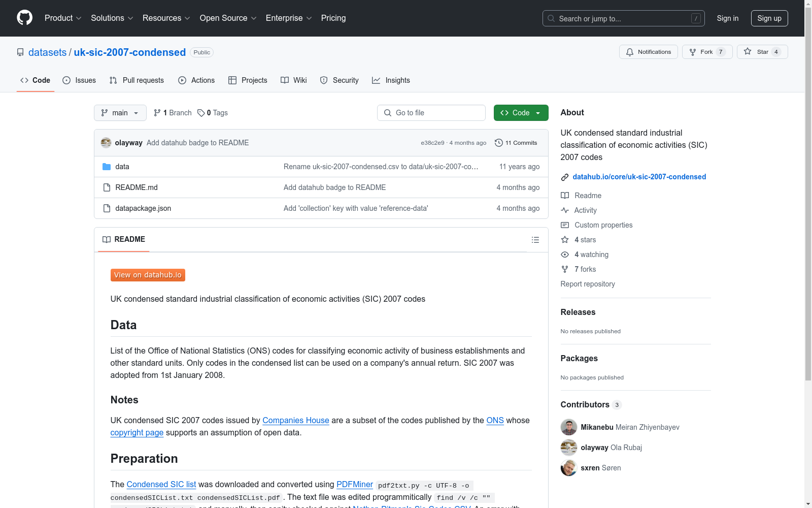
Task: Click the 11 Commits link
Action: [x=516, y=143]
